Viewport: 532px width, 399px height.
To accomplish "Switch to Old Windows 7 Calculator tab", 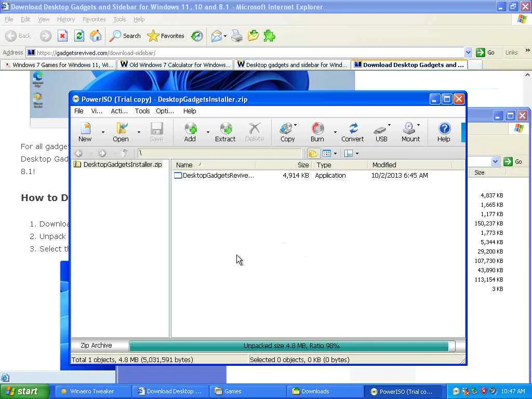I will point(175,65).
